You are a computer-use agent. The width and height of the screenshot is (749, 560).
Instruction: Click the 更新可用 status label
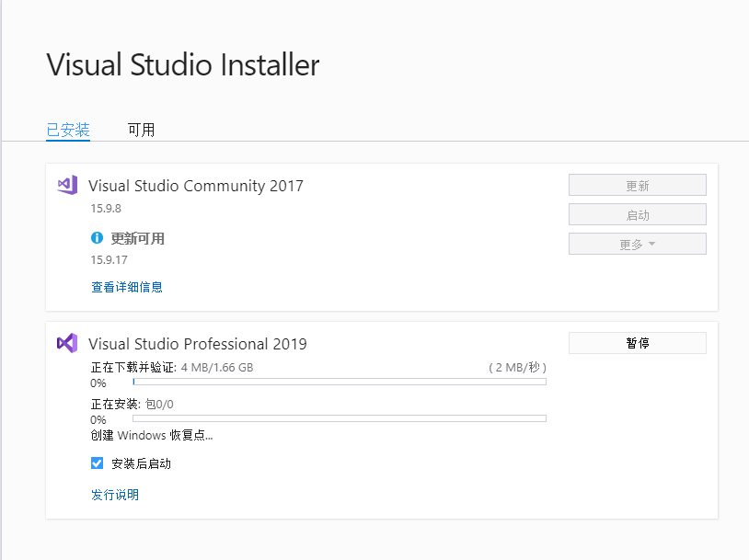[x=138, y=238]
